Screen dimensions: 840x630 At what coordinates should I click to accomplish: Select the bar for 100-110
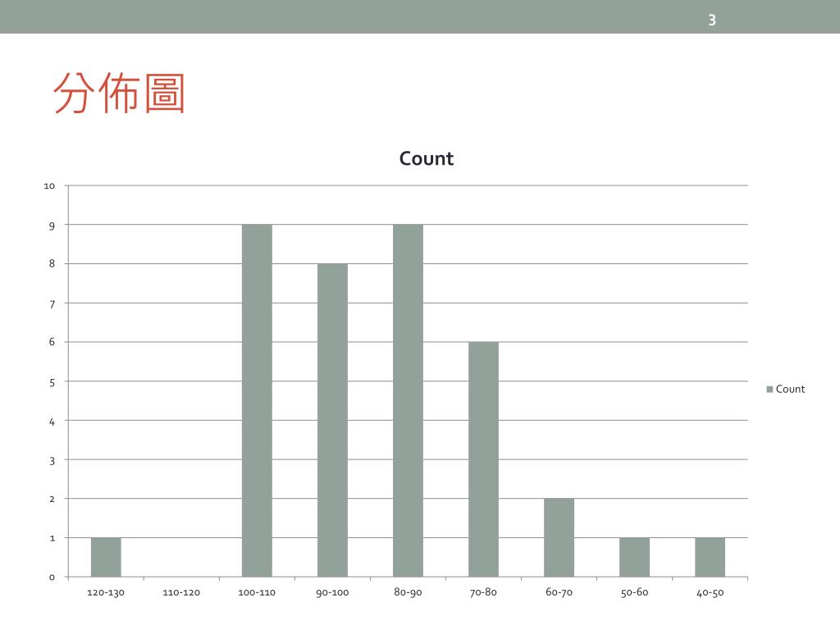click(x=257, y=400)
